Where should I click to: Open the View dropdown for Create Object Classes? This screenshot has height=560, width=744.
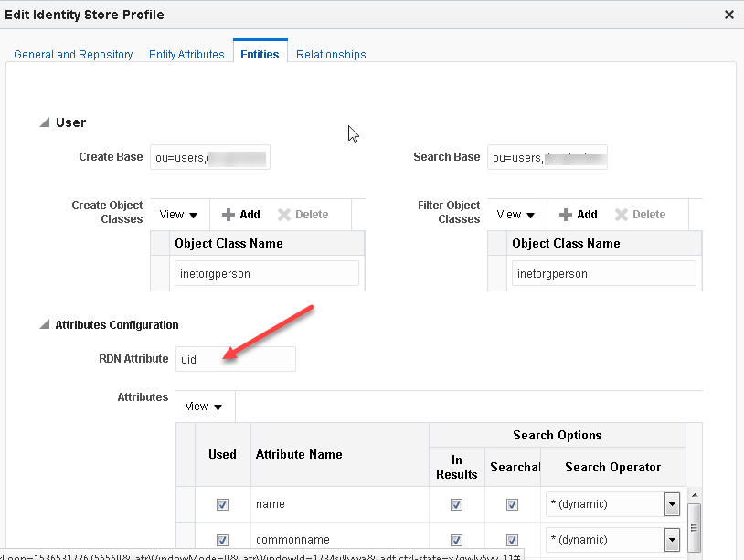click(x=178, y=214)
